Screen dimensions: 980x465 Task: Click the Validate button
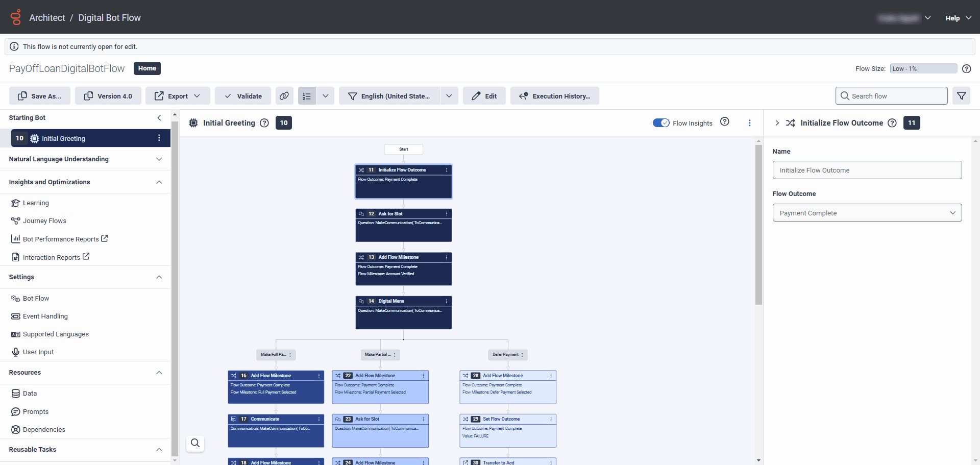pyautogui.click(x=242, y=95)
